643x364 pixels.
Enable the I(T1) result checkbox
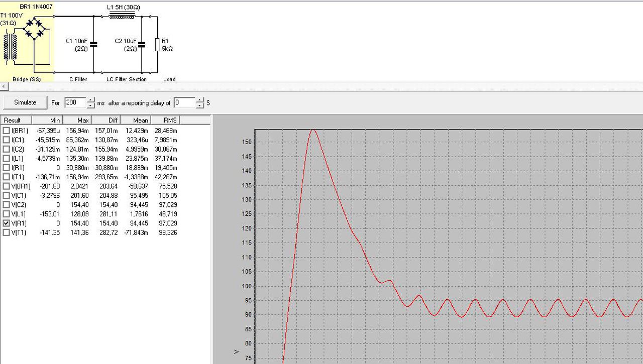click(x=7, y=177)
